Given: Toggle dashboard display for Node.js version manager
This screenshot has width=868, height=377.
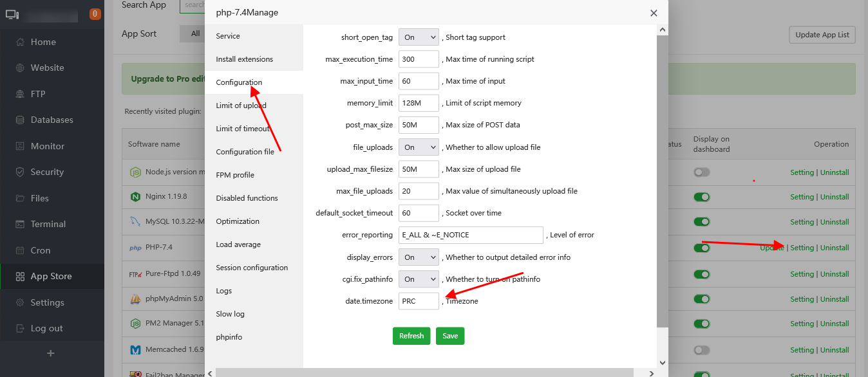Looking at the screenshot, I should tap(701, 172).
